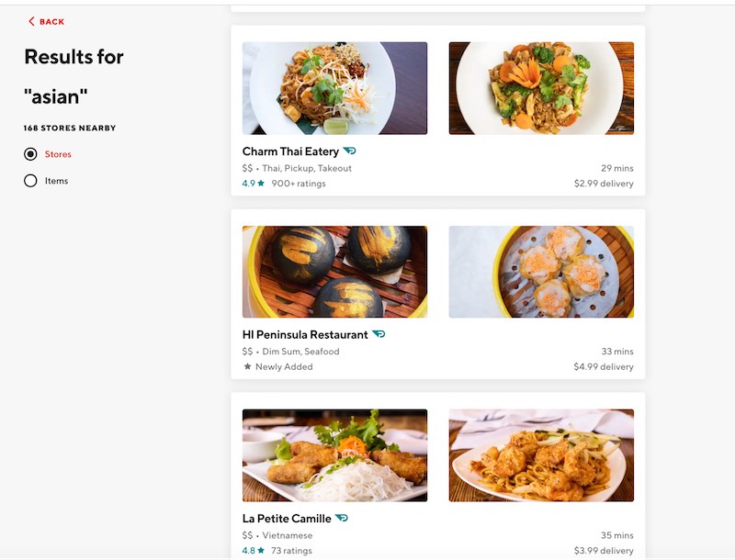Go back using the BACK link
This screenshot has height=560, width=735.
point(51,21)
